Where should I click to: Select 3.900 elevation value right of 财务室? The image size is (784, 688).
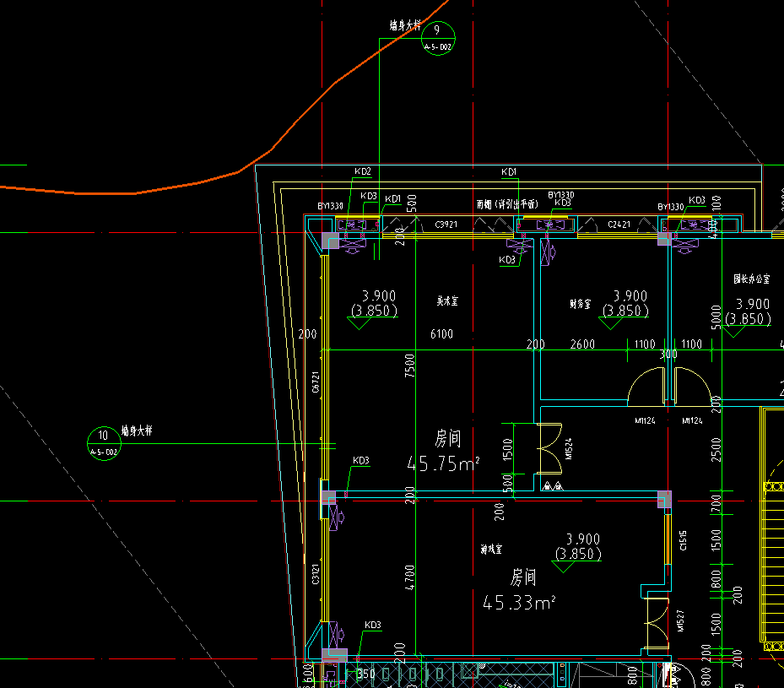[x=630, y=296]
